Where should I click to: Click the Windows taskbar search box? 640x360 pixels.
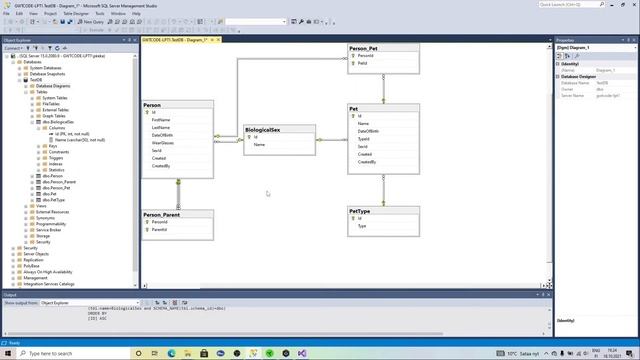pyautogui.click(x=73, y=353)
